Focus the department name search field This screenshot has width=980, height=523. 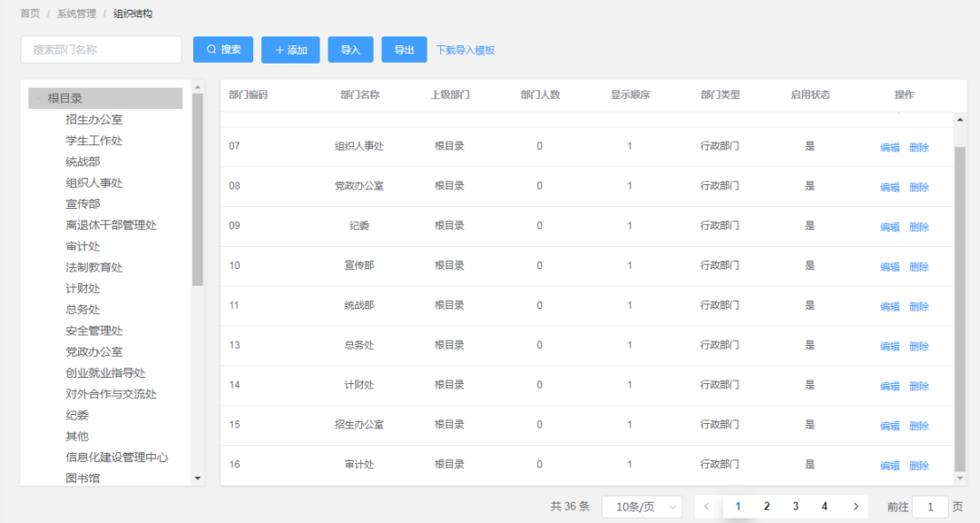point(101,50)
